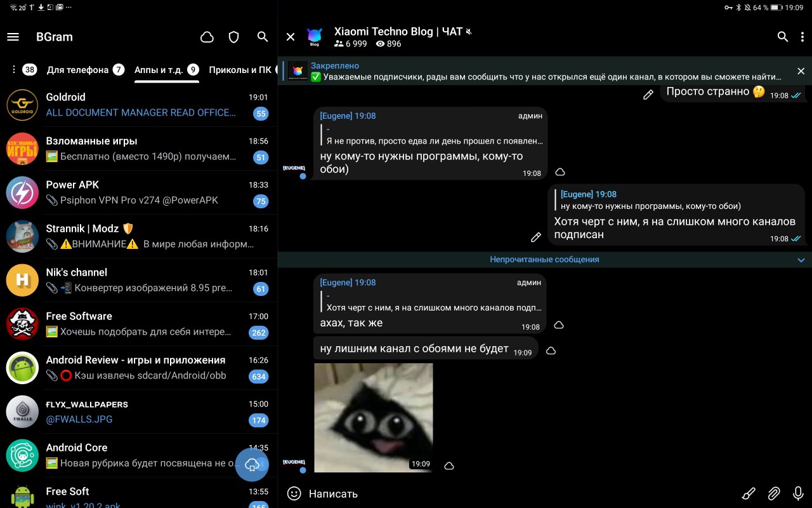
Task: Open the 'Strannik | Modz' channel
Action: point(138,236)
